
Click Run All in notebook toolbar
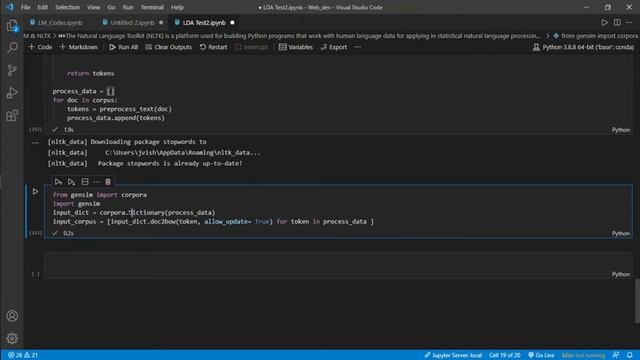(x=123, y=47)
